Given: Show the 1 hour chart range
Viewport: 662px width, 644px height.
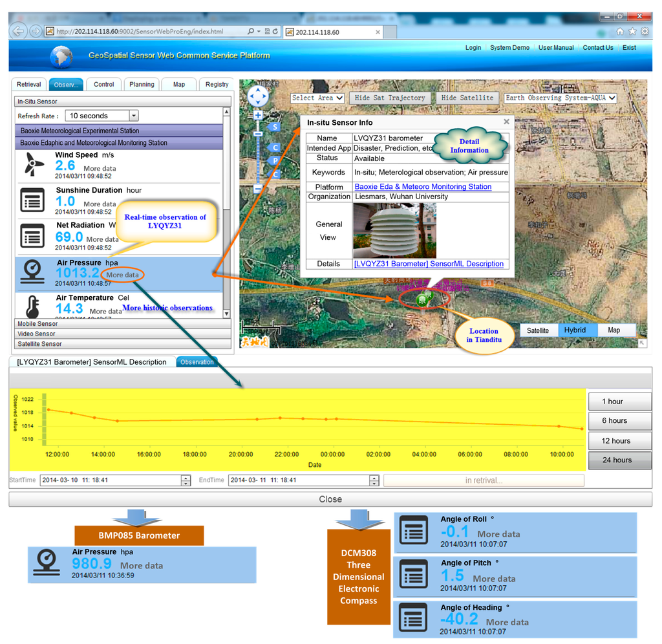Looking at the screenshot, I should 619,402.
